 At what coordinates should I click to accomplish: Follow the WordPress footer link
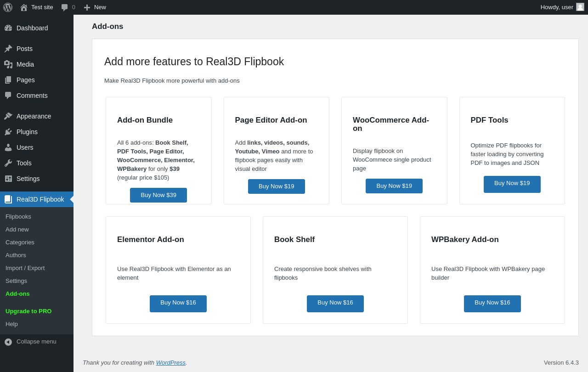click(170, 363)
